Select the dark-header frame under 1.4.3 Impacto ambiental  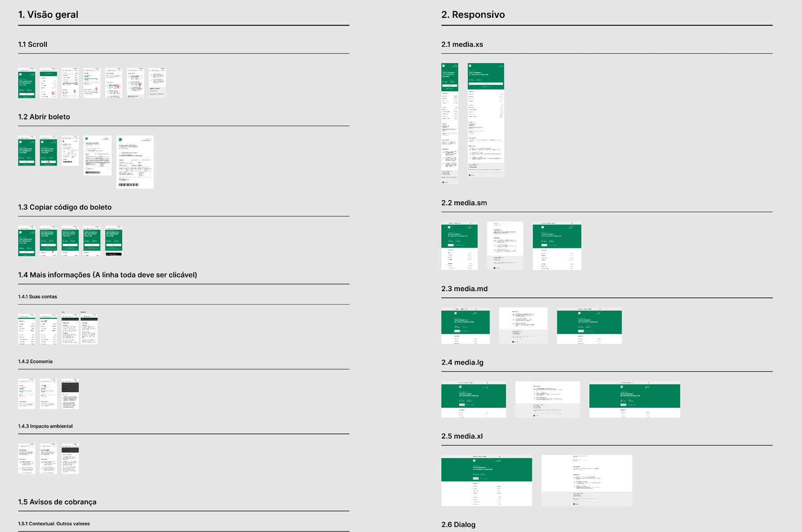pyautogui.click(x=70, y=459)
